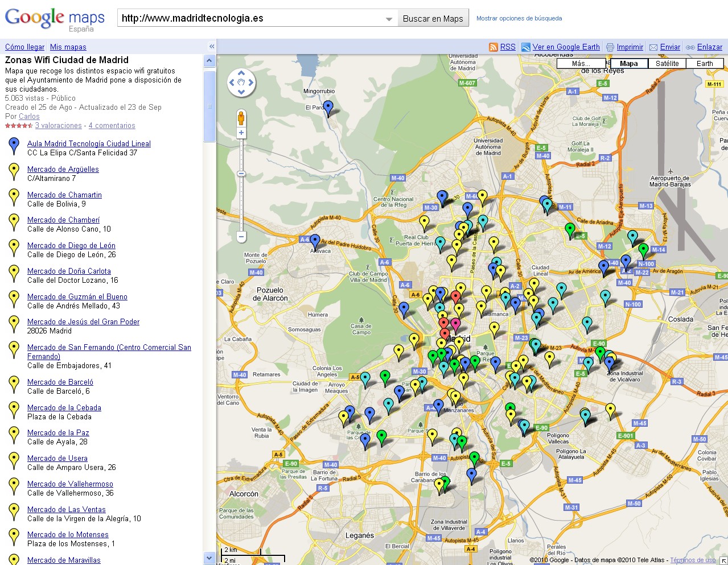This screenshot has width=728, height=565.
Task: Switch map view to Satélite
Action: (x=667, y=64)
